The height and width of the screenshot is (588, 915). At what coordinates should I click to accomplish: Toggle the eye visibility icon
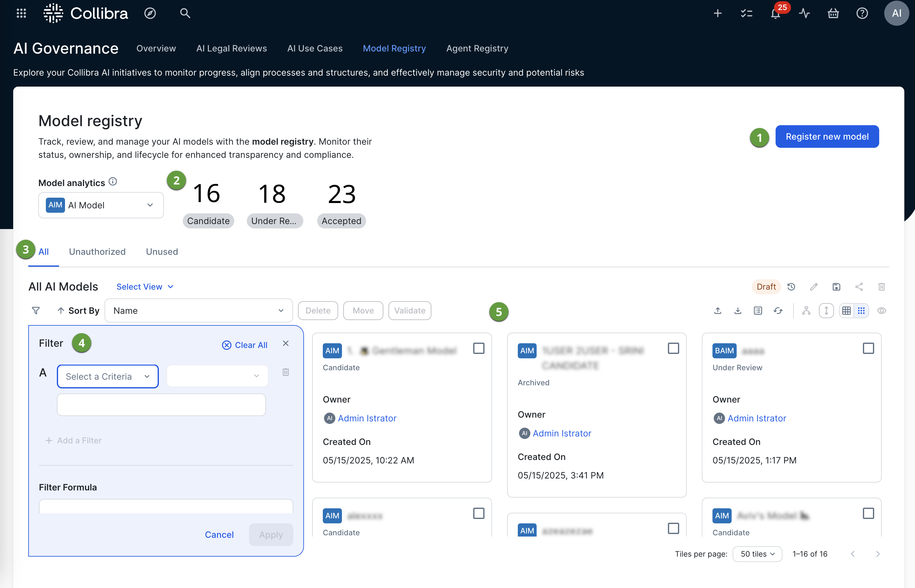point(882,311)
